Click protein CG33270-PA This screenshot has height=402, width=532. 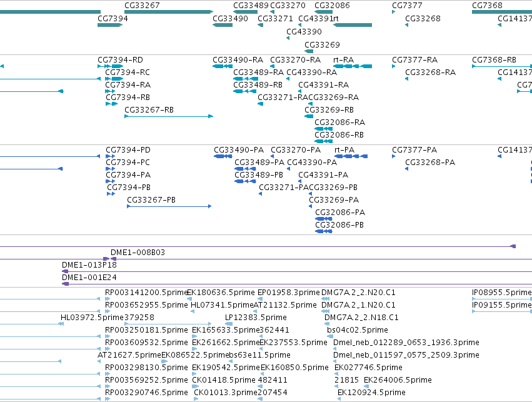click(x=296, y=150)
